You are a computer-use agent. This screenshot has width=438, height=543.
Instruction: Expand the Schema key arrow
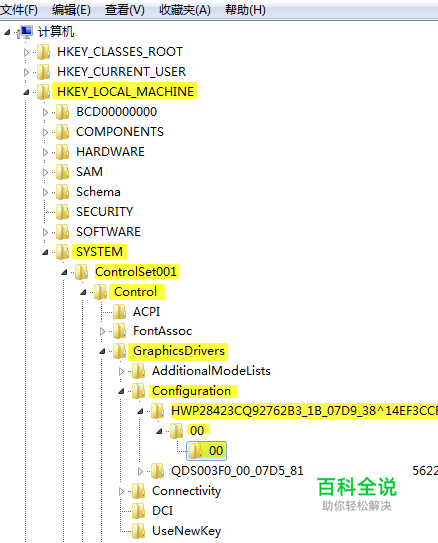pos(45,192)
